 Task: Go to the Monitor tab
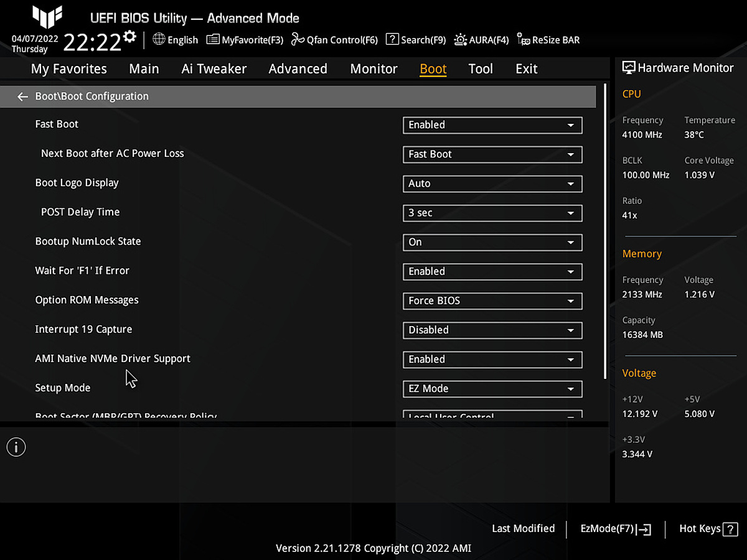pyautogui.click(x=374, y=69)
